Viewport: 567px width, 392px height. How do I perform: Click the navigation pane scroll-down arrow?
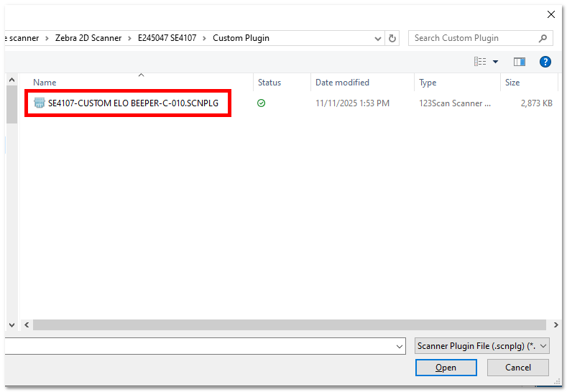pos(11,325)
